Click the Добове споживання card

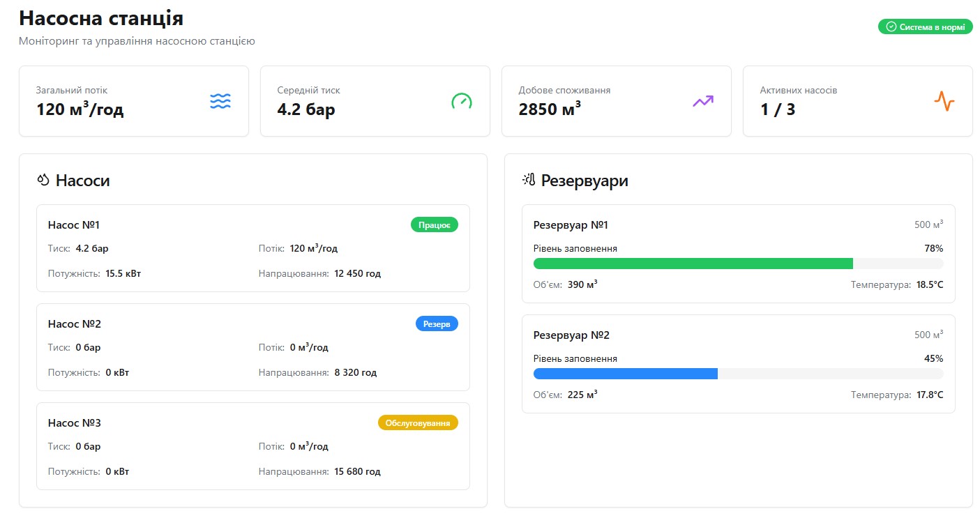[616, 101]
